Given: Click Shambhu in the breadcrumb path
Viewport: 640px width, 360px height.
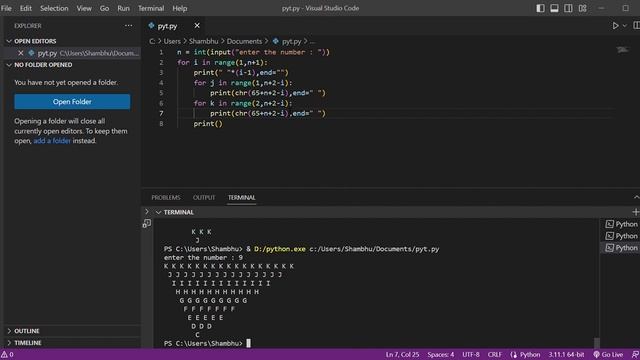Looking at the screenshot, I should [x=204, y=41].
